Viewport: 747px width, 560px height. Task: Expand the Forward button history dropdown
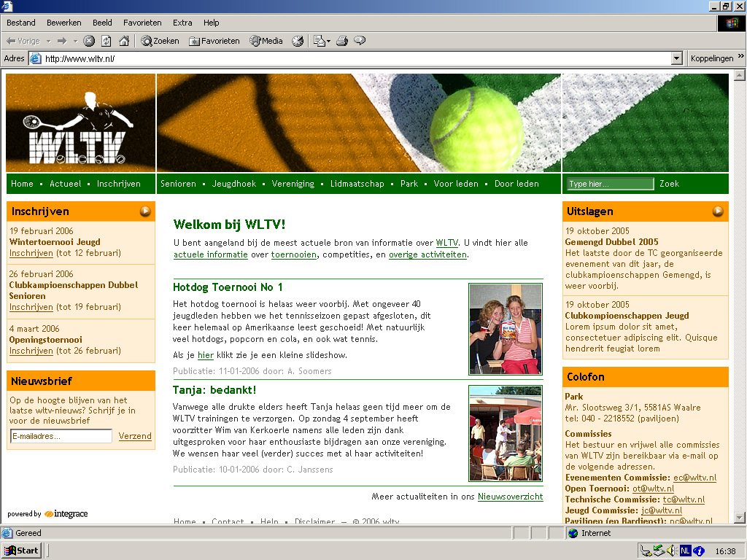(74, 41)
